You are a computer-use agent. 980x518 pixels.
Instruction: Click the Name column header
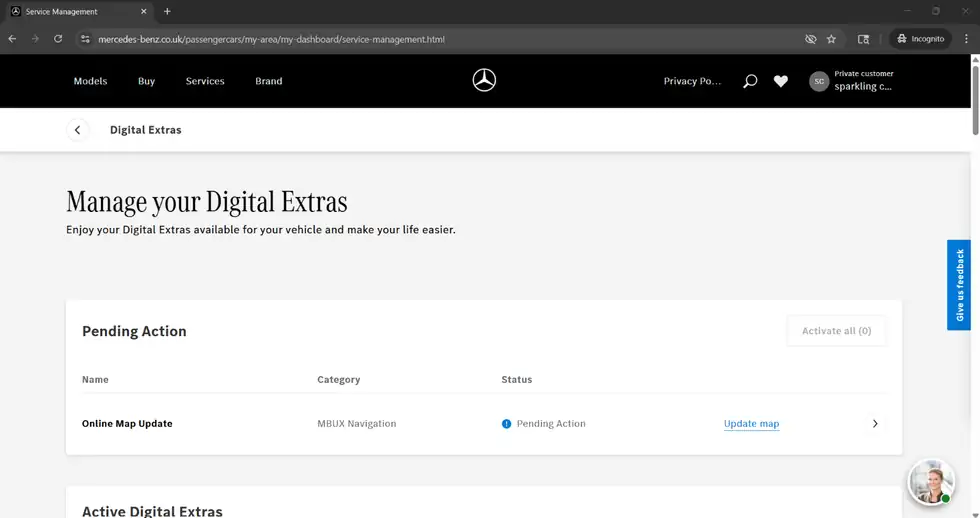click(95, 379)
